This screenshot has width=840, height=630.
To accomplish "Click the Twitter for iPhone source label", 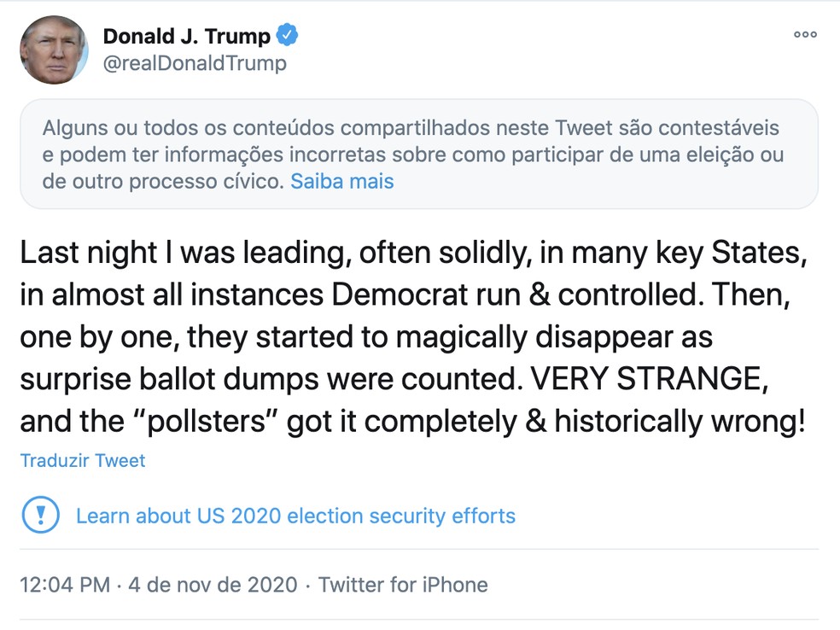I will tap(403, 585).
